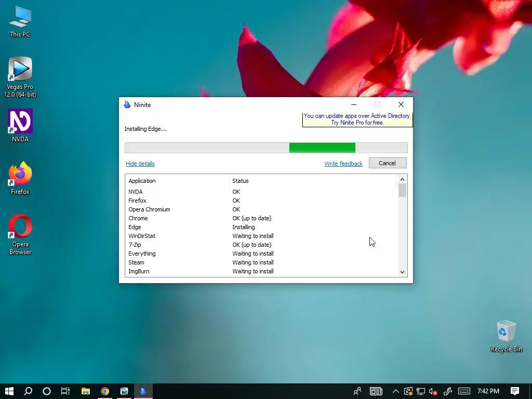This screenshot has width=532, height=399.
Task: Click Hide details link in Ninite
Action: tap(140, 164)
